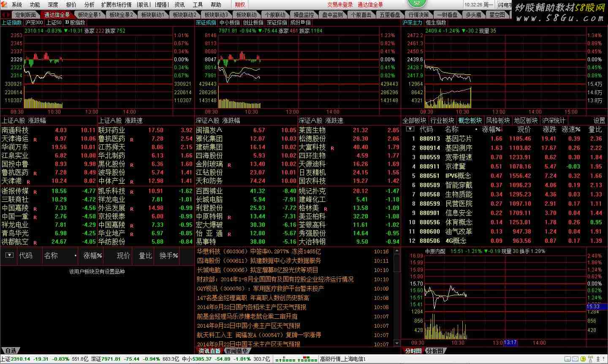The image size is (608, 364).
Task: Open the 帮助 menu
Action: [x=216, y=5]
